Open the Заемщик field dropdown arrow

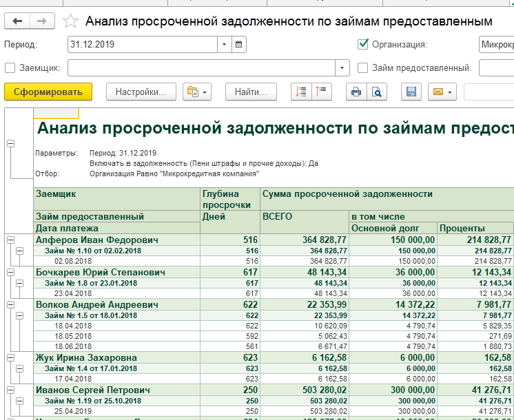coord(342,67)
